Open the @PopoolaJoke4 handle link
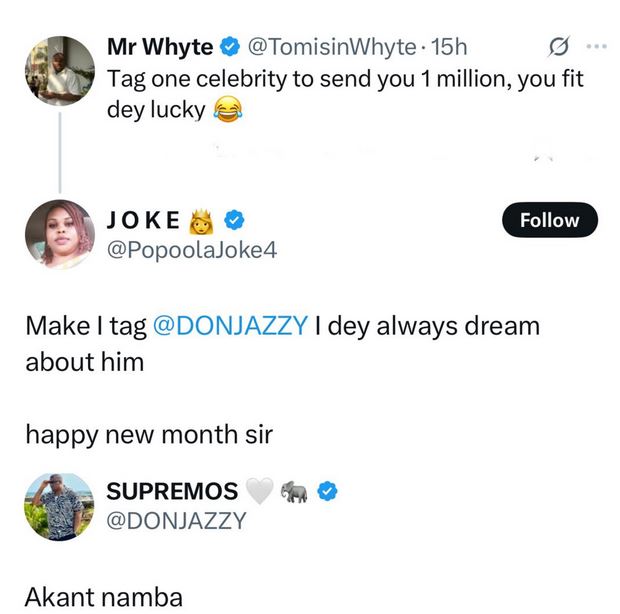The image size is (620, 614). click(x=191, y=249)
